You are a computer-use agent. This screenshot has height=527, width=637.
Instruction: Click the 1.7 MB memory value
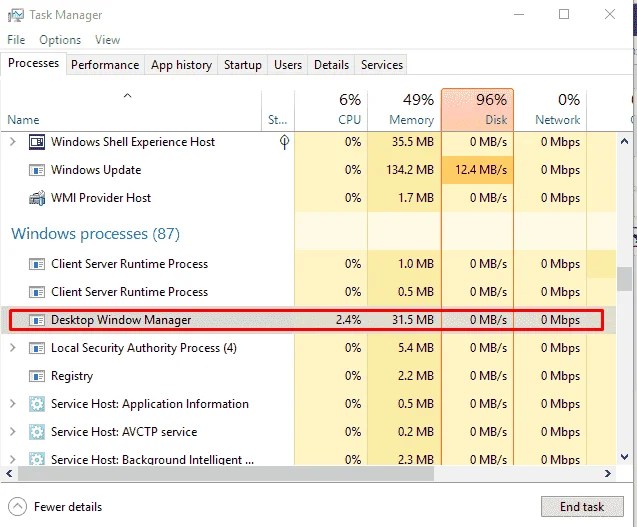pos(416,198)
